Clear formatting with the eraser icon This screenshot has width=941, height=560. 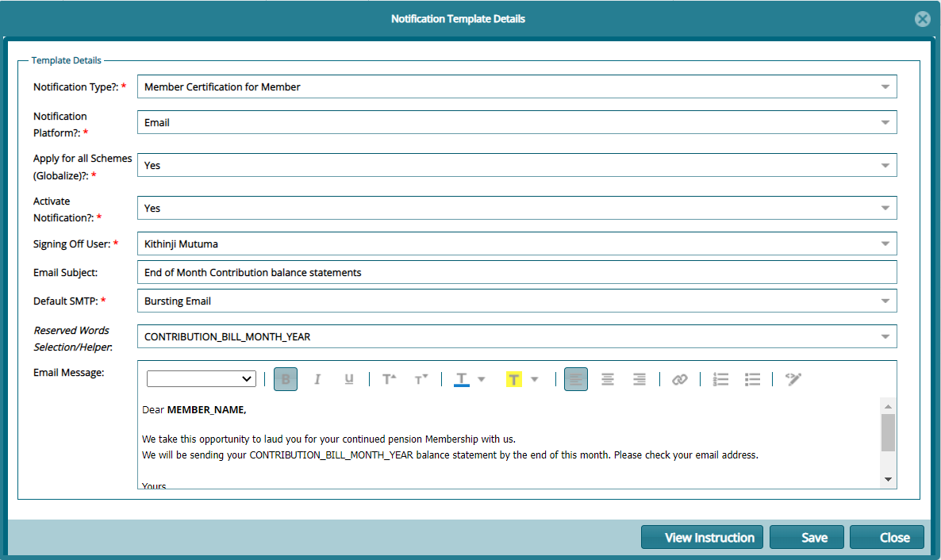[793, 378]
